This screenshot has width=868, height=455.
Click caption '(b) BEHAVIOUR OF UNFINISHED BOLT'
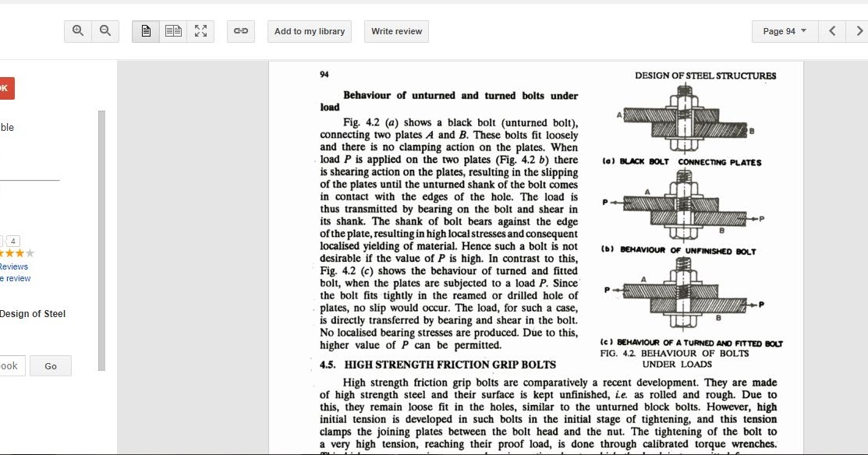click(x=678, y=250)
